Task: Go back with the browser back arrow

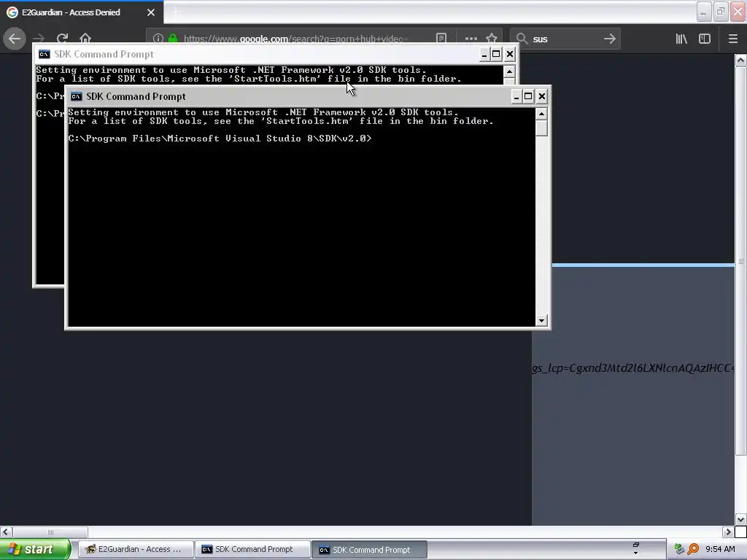Action: (x=15, y=39)
